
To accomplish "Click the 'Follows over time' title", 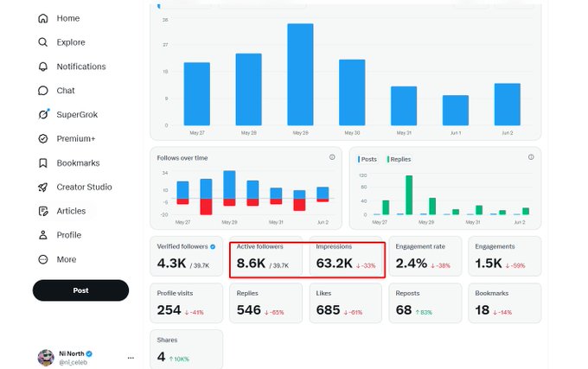I will coord(182,158).
